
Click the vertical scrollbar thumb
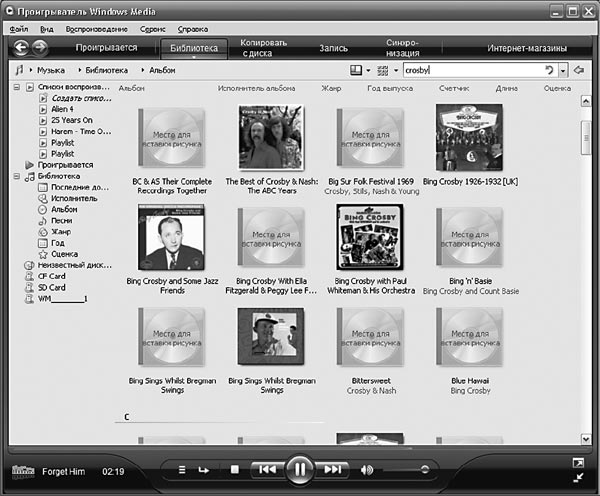[586, 138]
